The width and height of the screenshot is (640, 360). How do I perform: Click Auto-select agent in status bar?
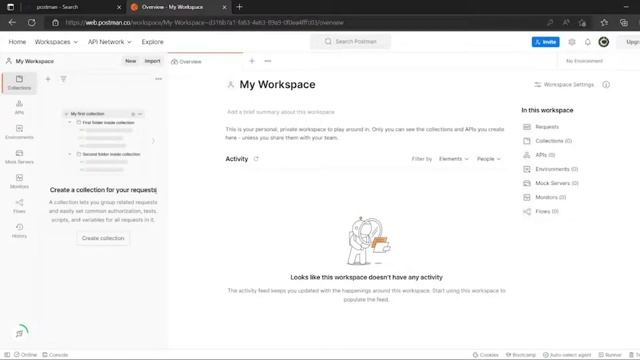tap(567, 355)
